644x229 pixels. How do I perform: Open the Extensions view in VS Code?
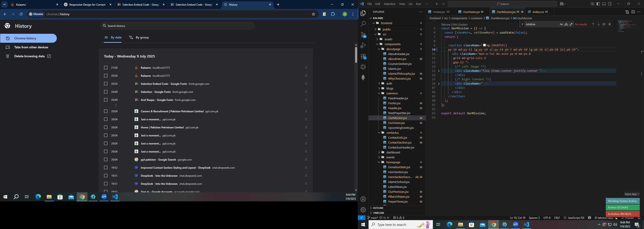363,57
